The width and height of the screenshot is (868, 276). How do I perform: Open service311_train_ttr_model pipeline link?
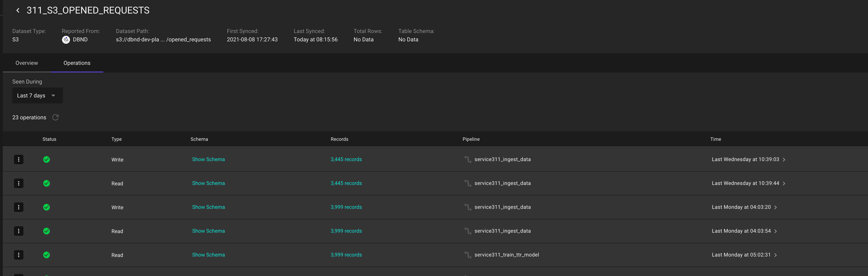point(506,255)
